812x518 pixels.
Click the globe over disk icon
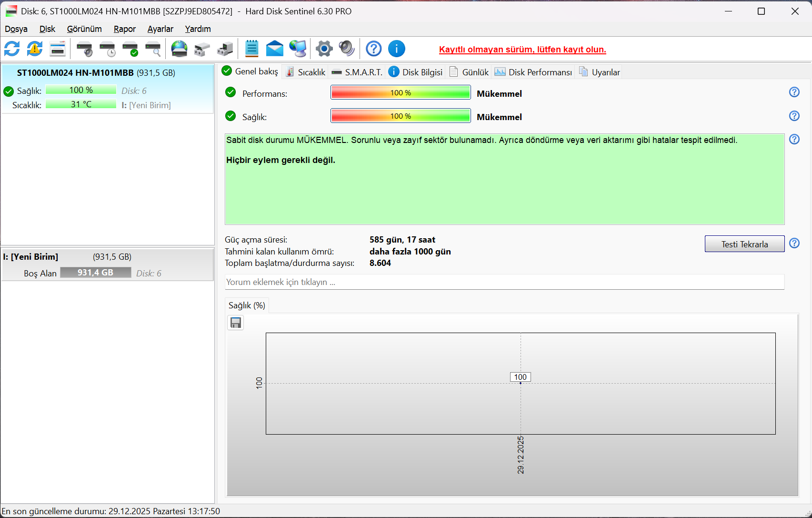(180, 49)
